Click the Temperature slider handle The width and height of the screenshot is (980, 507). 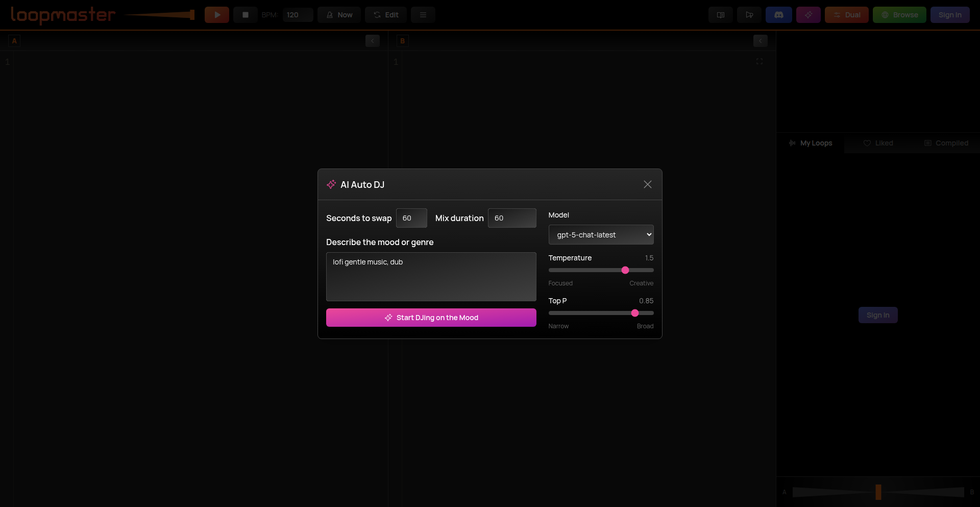point(625,270)
